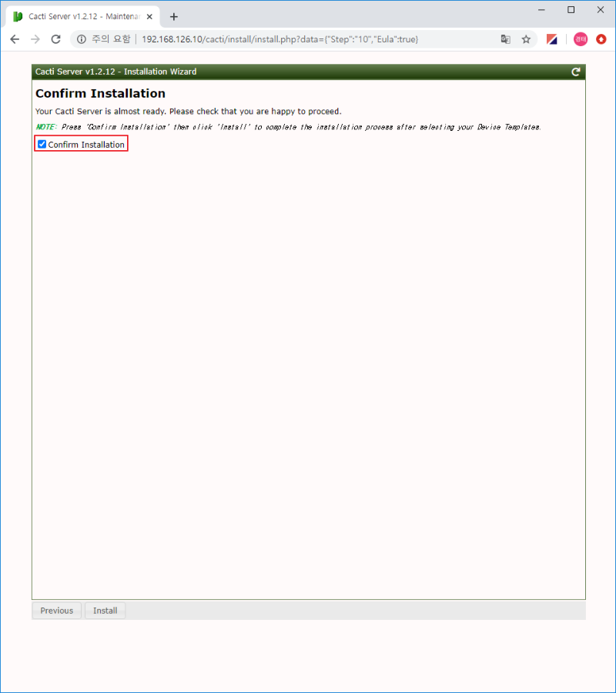Go back with the Previous button
This screenshot has height=693, width=616.
pyautogui.click(x=56, y=611)
